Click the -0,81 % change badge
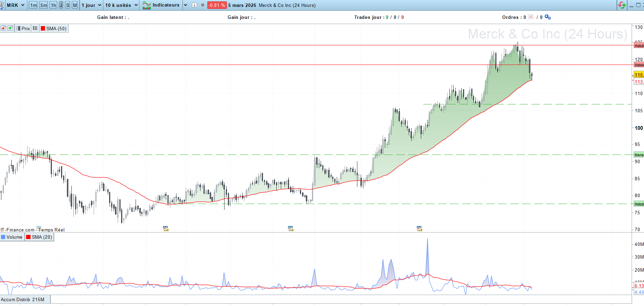This screenshot has height=306, width=644. click(x=217, y=5)
